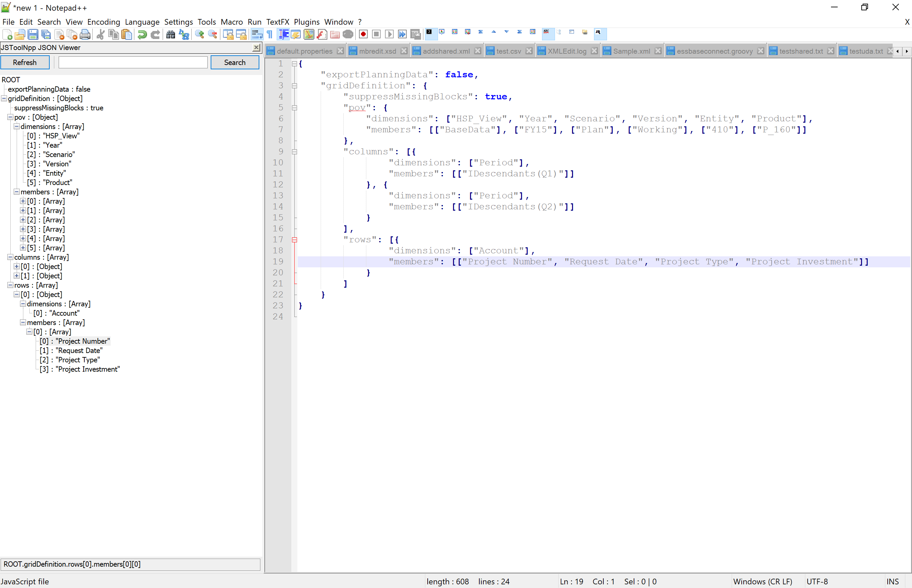Collapse the code fold at line 5
Viewport: 912px width, 588px height.
pos(294,108)
